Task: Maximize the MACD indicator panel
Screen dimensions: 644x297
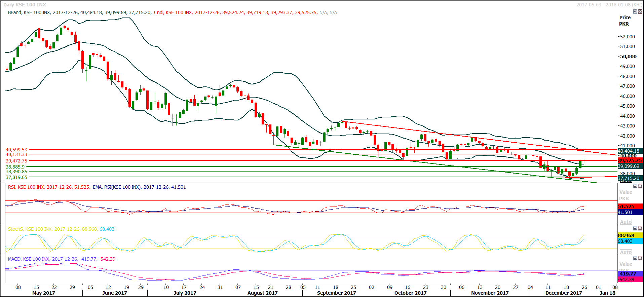Action: coord(635,258)
